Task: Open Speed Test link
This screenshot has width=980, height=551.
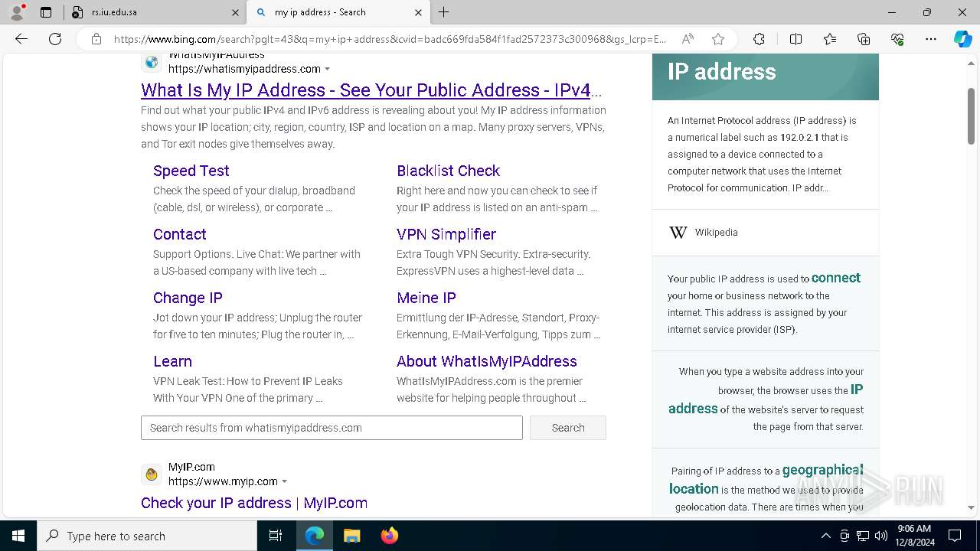Action: point(191,171)
